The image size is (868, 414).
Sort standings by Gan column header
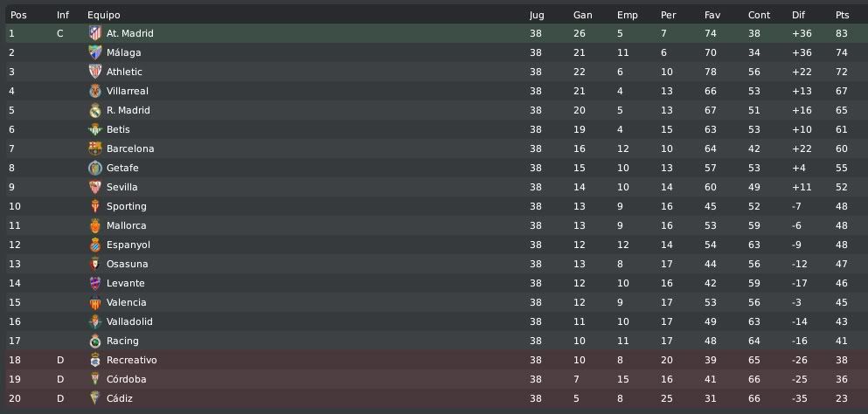point(582,15)
